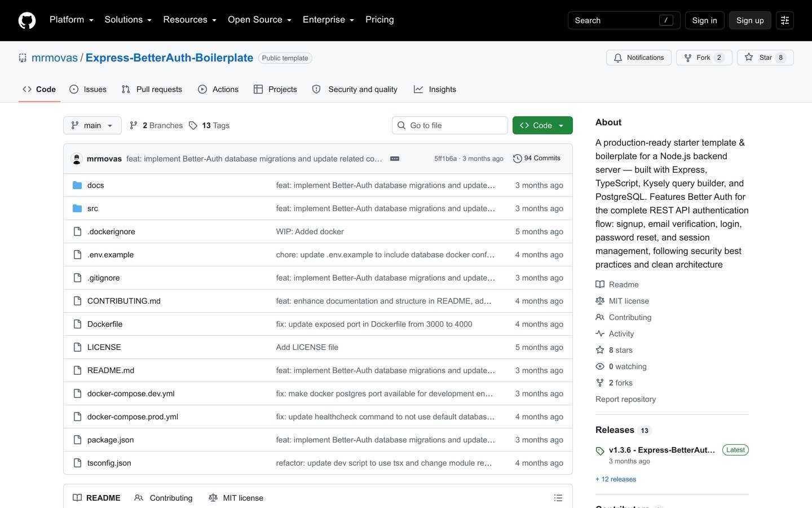Click the Go to file input
The height and width of the screenshot is (508, 812).
450,125
